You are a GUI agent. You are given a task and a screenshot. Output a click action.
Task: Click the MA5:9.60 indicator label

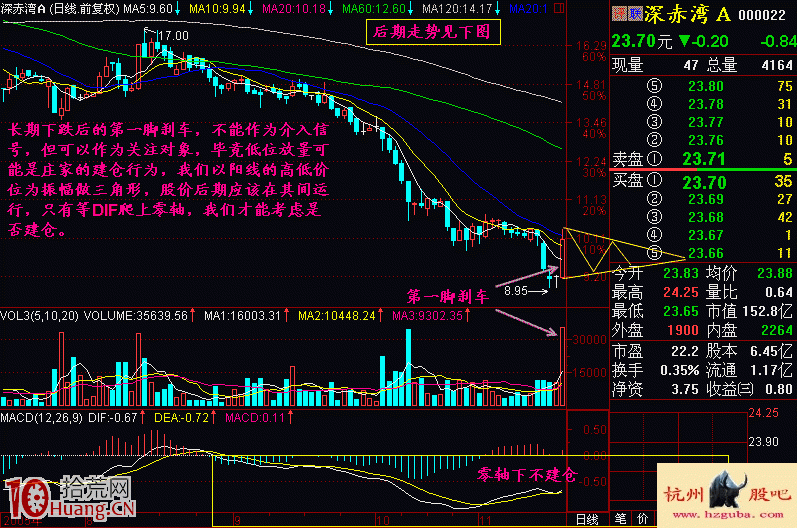coord(147,9)
